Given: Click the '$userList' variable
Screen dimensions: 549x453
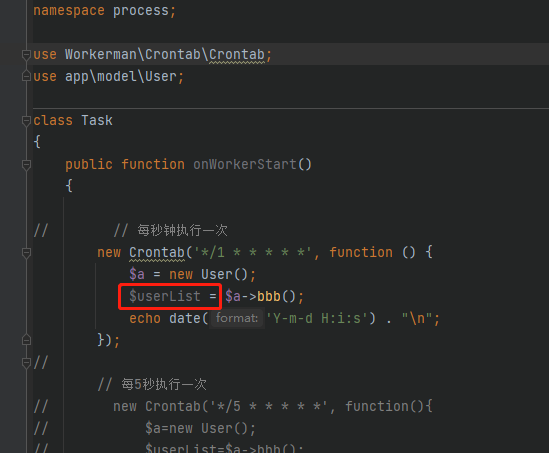Looking at the screenshot, I should click(x=165, y=297).
